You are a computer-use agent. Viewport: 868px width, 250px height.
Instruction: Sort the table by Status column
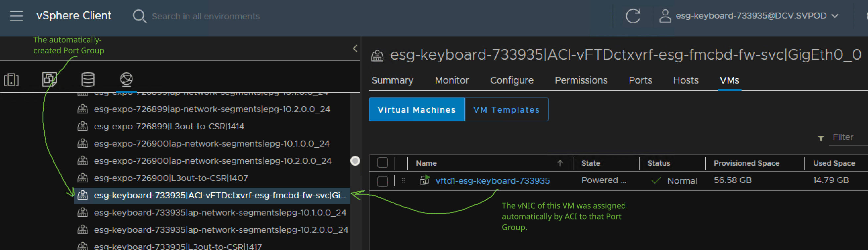(658, 163)
